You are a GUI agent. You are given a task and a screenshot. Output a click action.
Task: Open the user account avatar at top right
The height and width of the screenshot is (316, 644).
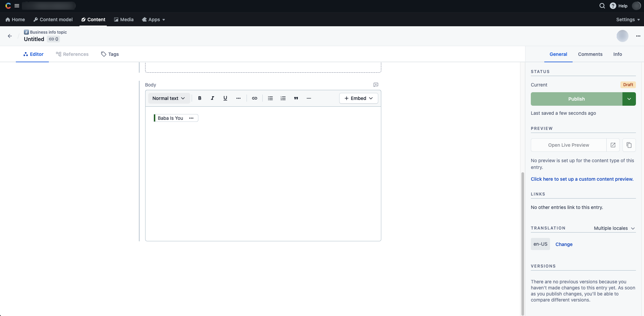[636, 6]
